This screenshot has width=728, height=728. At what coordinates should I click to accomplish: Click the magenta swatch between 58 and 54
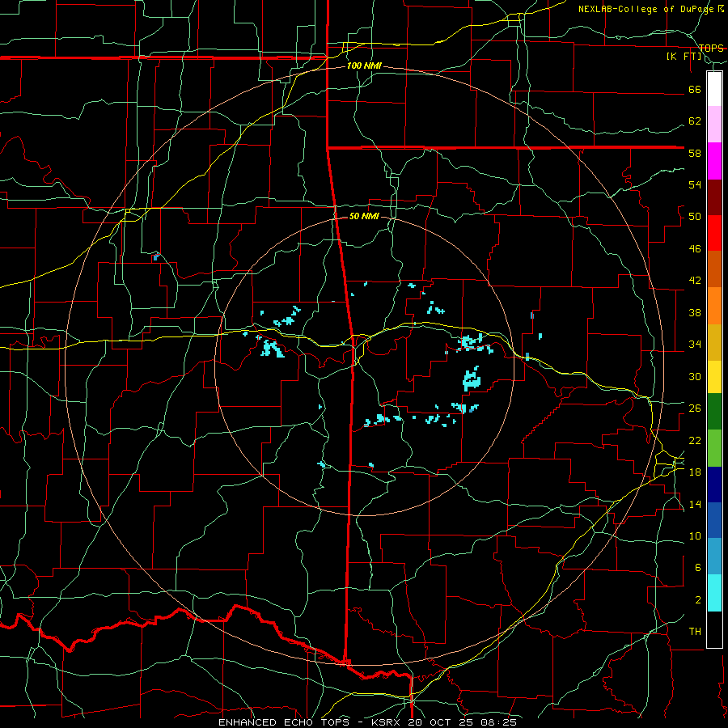coord(714,161)
